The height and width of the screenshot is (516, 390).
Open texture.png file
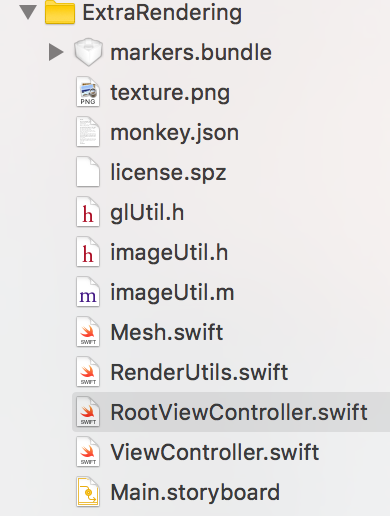[170, 93]
